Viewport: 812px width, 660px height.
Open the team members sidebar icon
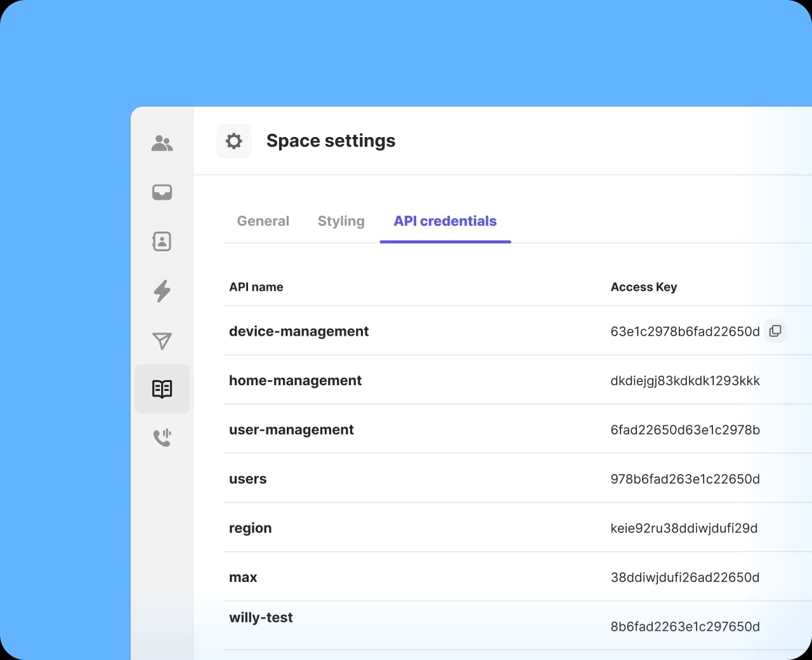coord(162,143)
